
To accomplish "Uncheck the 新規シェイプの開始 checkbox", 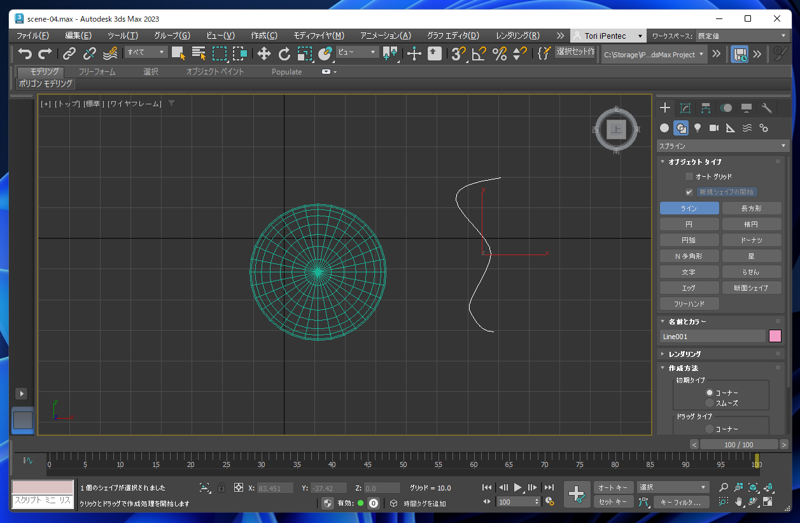I will pos(689,192).
